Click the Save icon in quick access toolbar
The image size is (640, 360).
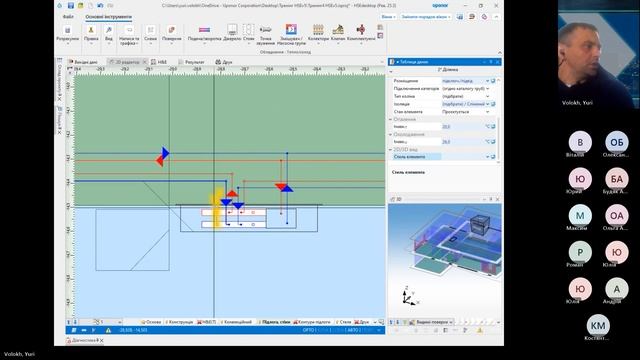(71, 6)
